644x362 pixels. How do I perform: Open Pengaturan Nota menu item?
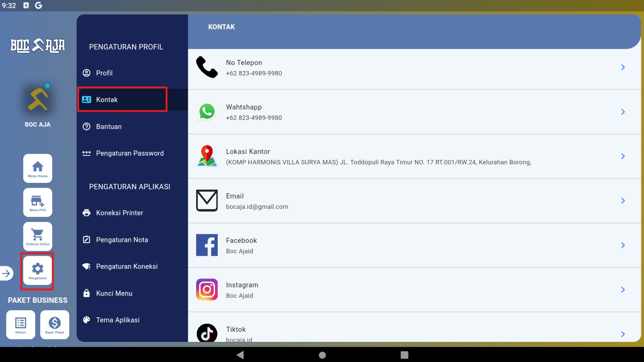pos(132,240)
